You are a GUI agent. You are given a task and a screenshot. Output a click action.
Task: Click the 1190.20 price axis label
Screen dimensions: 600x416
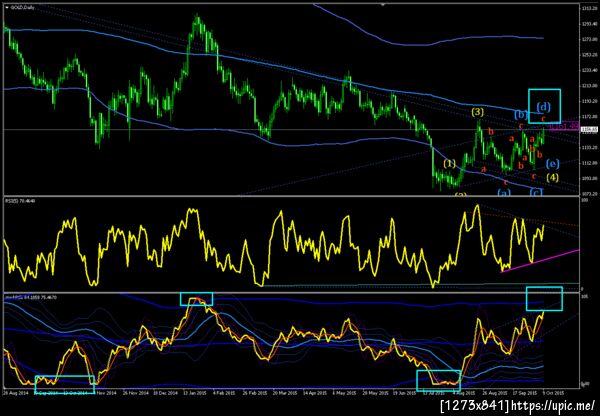(x=589, y=101)
